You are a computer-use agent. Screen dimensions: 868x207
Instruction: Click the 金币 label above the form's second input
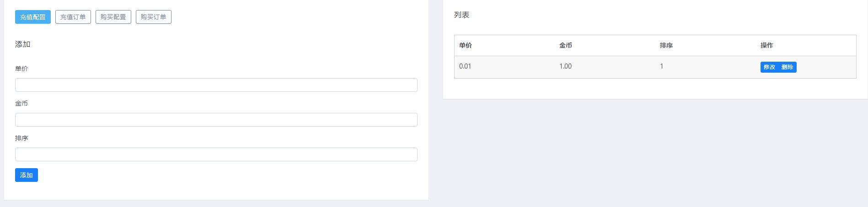click(x=21, y=103)
